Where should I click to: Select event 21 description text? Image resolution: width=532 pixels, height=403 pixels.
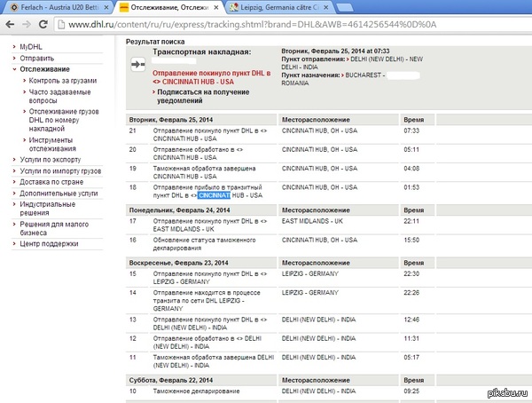209,135
